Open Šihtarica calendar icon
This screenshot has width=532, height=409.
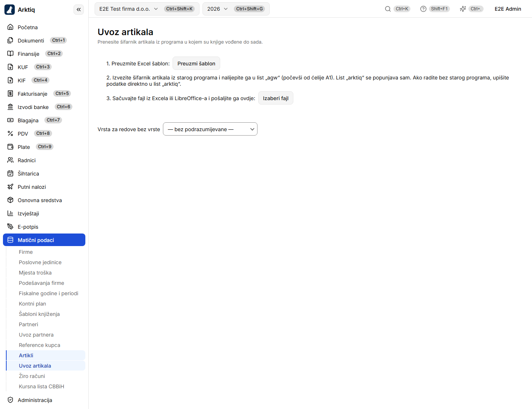click(x=10, y=174)
